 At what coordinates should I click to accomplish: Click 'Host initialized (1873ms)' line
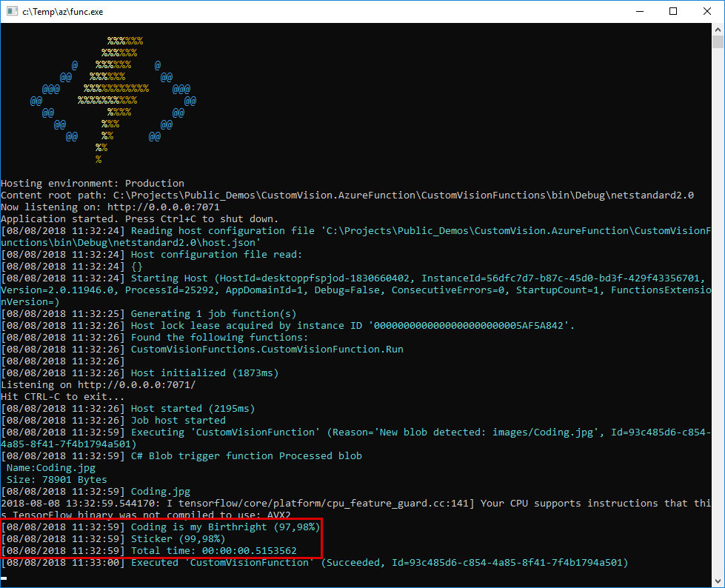tap(140, 373)
